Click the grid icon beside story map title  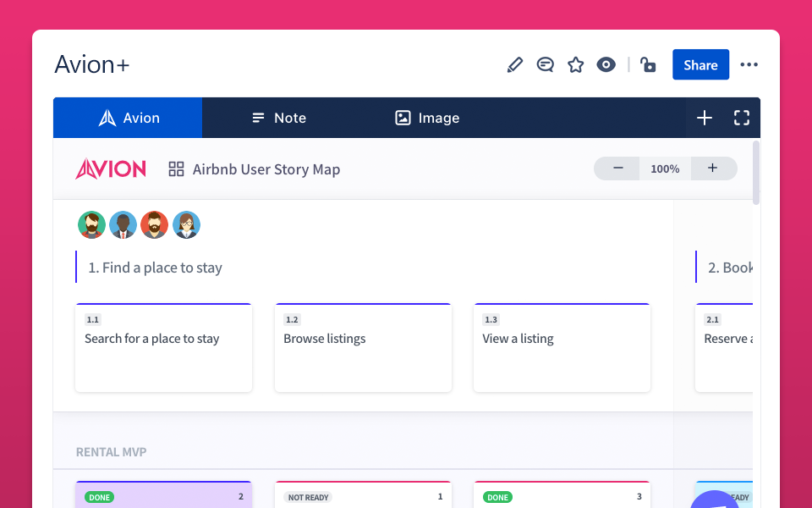176,169
